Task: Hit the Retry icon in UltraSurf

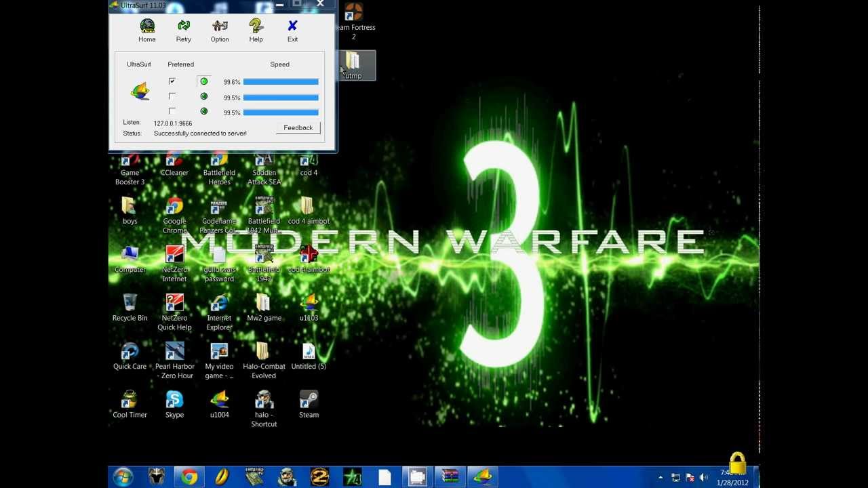Action: 183,30
